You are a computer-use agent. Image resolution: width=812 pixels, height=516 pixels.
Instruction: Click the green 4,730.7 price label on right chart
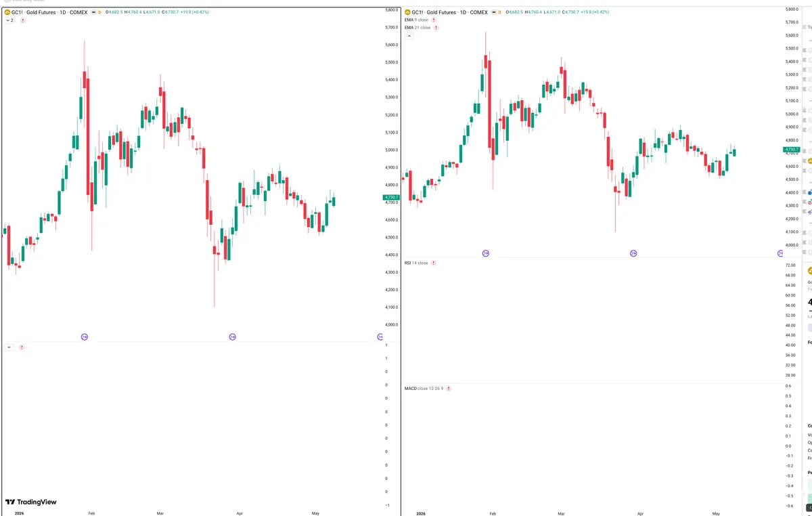(x=792, y=149)
